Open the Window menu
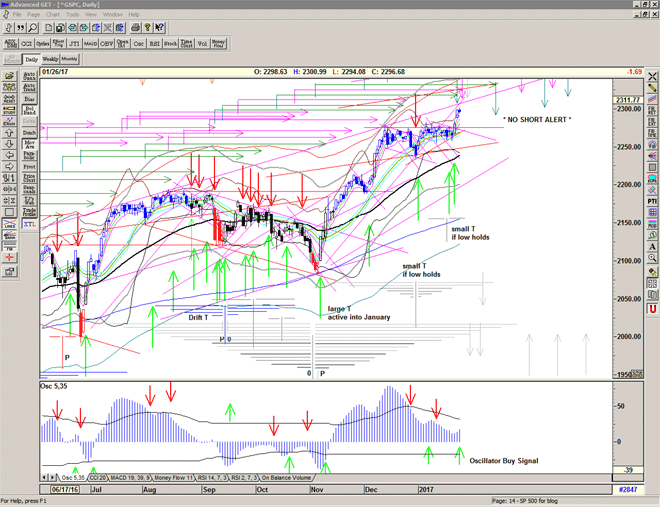 tap(113, 15)
